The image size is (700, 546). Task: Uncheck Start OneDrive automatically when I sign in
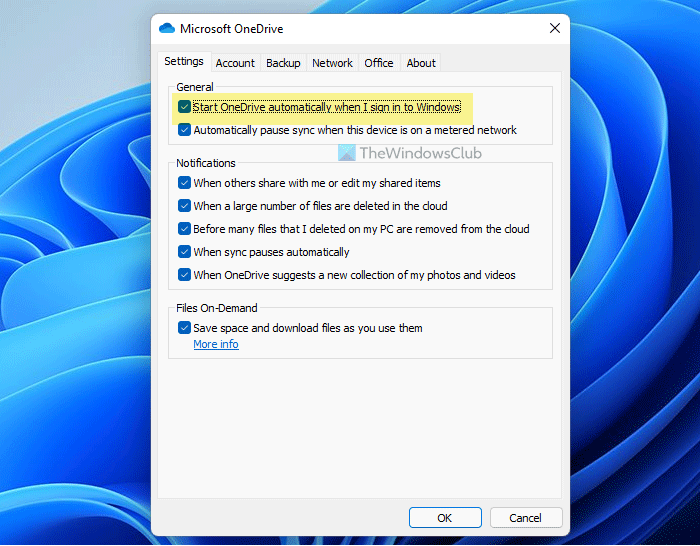184,107
